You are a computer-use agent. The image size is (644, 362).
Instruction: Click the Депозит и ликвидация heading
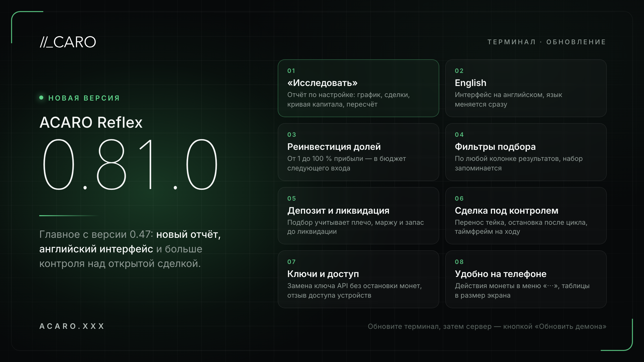click(338, 210)
